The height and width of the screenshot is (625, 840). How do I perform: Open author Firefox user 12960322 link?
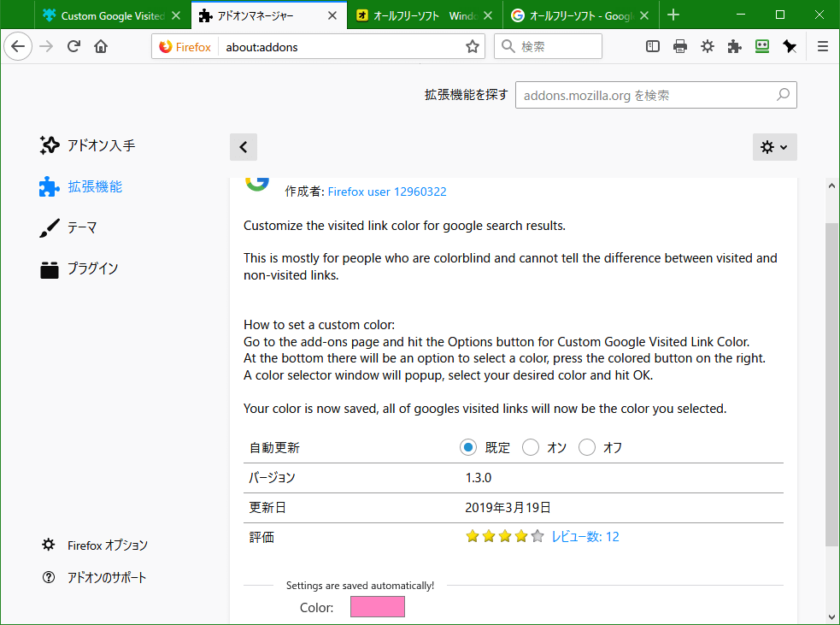coord(387,192)
